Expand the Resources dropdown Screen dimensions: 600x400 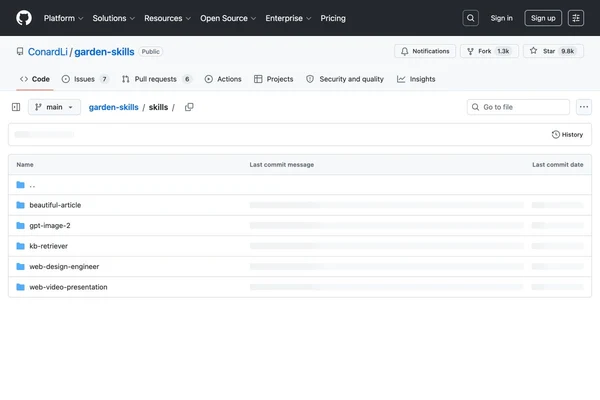[167, 18]
